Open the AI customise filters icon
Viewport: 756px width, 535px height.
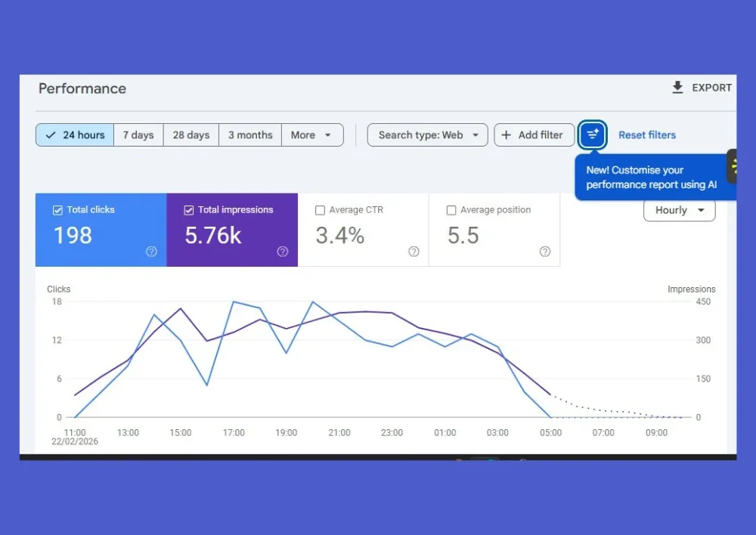click(592, 135)
